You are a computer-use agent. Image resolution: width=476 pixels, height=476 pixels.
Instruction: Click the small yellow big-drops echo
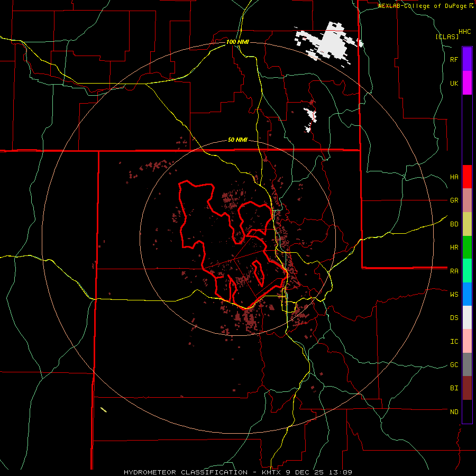104,410
